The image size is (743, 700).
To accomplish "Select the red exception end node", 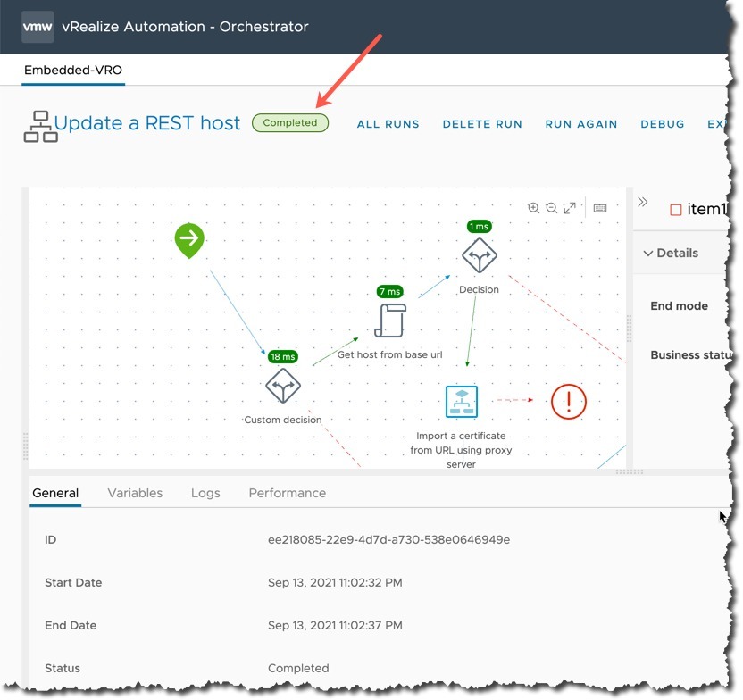I will pyautogui.click(x=569, y=402).
